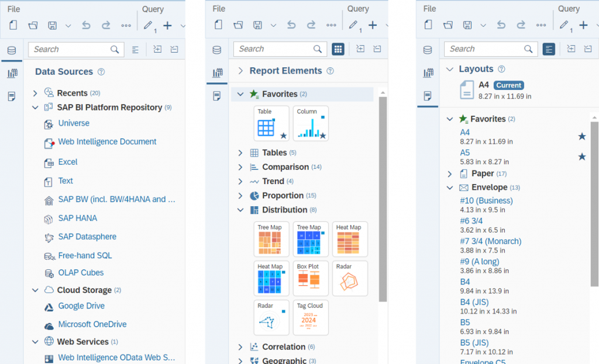Select the Tag Cloud chart element
This screenshot has height=364, width=599.
pos(311,317)
